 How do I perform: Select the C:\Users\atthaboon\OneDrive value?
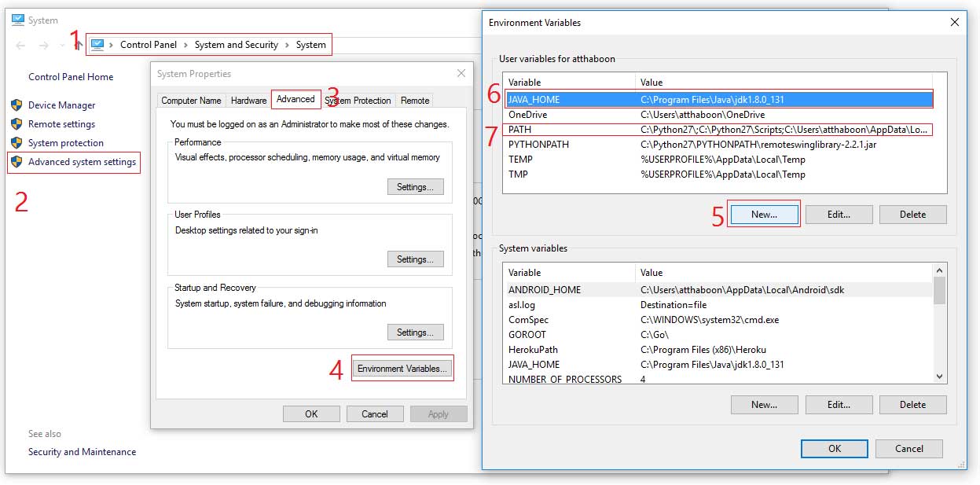coord(703,115)
